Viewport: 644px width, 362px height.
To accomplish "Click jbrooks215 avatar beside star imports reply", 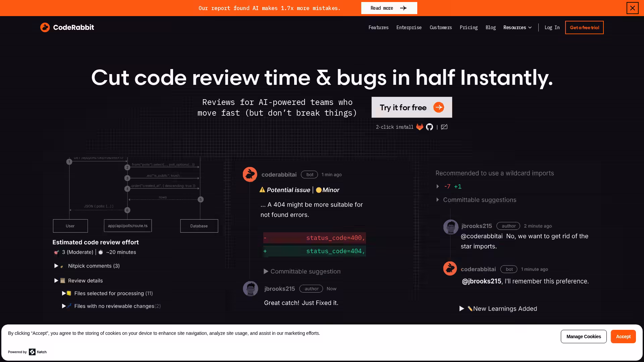I will [450, 227].
